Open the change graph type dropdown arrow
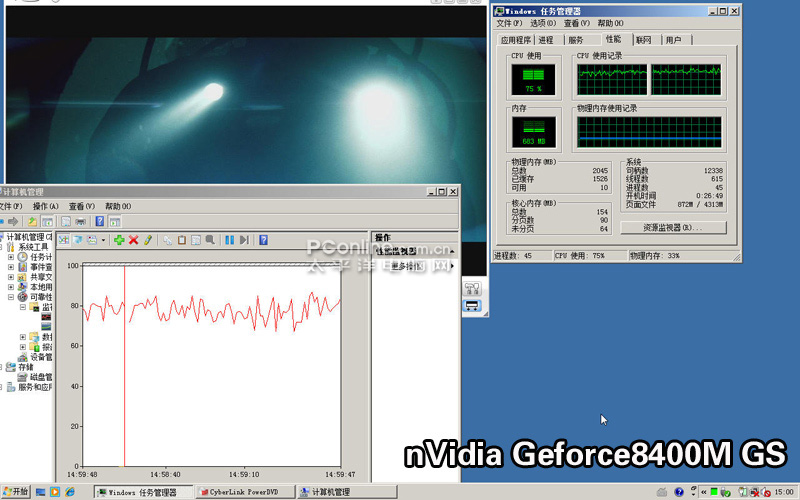The height and width of the screenshot is (500, 800). point(103,240)
